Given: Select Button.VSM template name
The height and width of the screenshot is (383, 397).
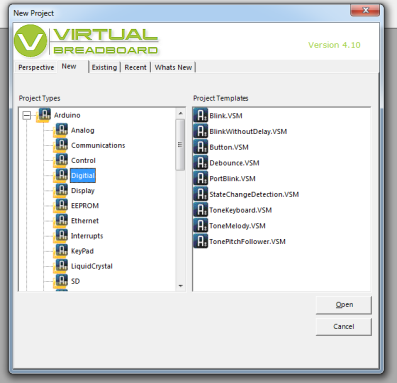Looking at the screenshot, I should click(229, 147).
